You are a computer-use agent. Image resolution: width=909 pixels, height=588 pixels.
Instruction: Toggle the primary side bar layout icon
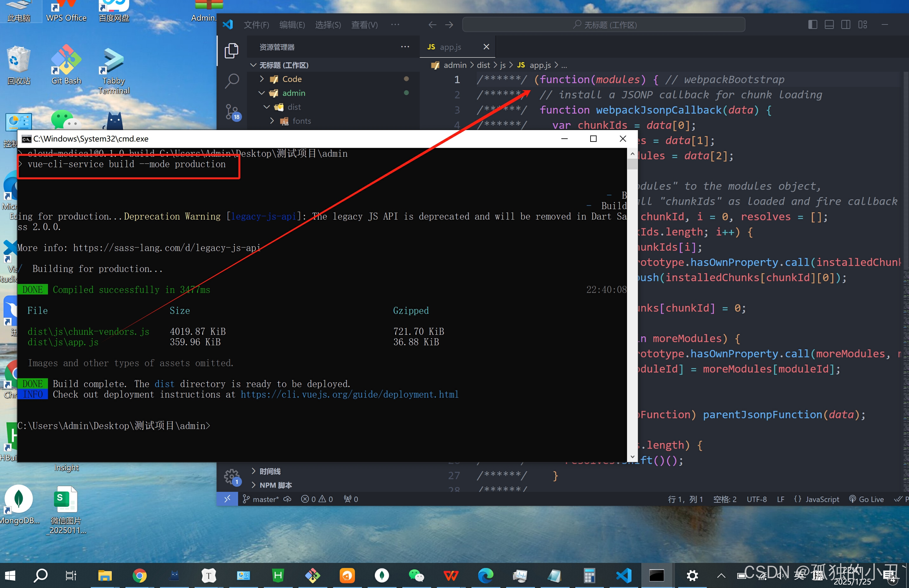pos(812,25)
